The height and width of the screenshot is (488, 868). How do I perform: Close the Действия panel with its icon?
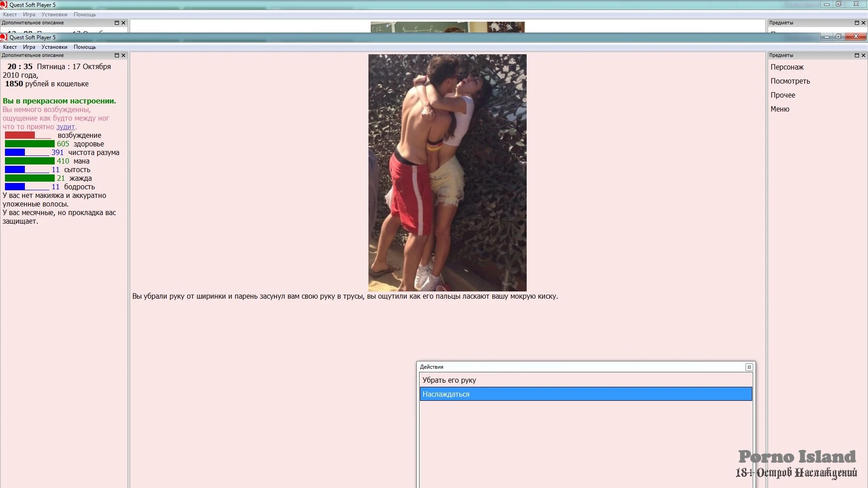[749, 367]
